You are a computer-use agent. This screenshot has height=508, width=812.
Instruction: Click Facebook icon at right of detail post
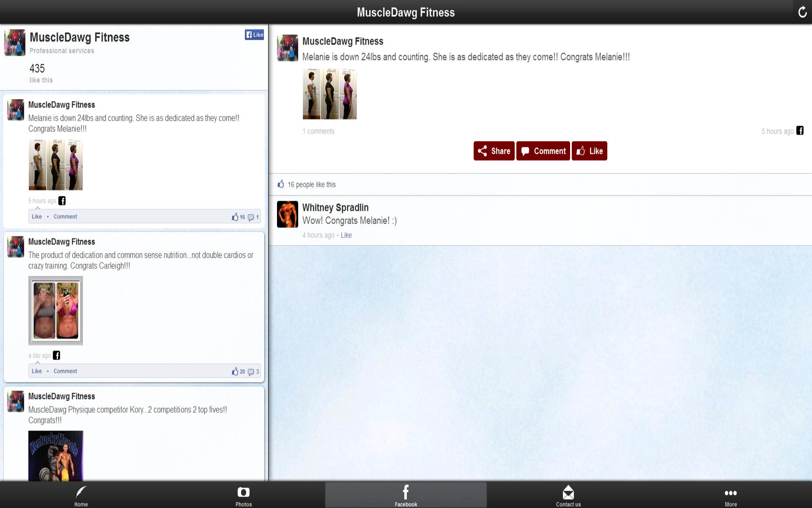800,130
